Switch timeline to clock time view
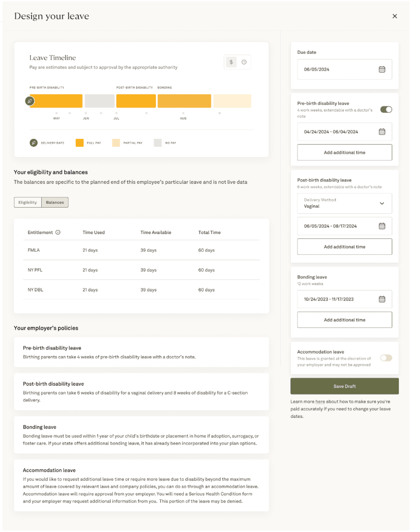 244,62
